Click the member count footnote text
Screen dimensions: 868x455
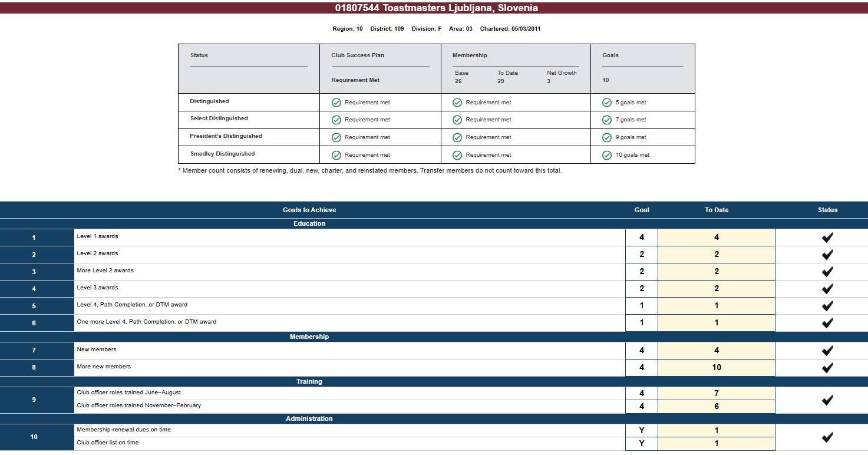click(370, 171)
